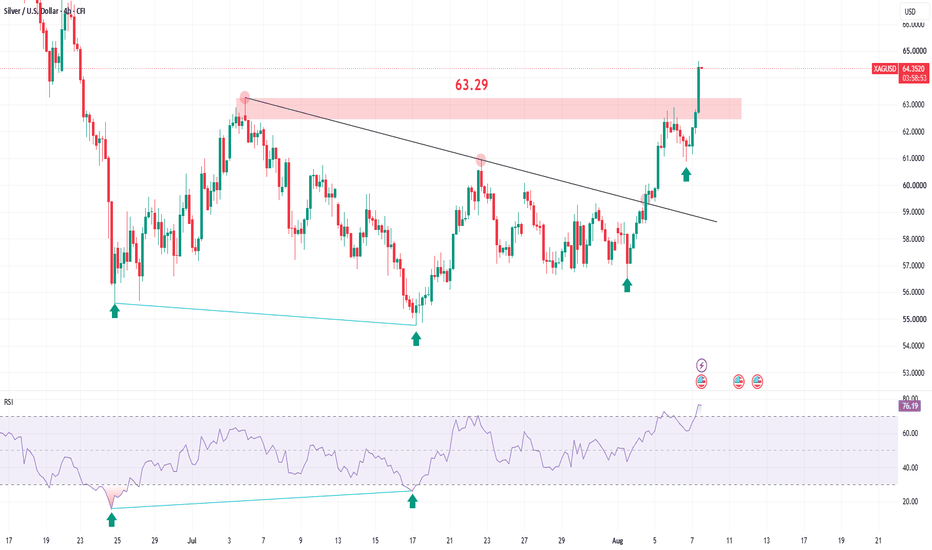Click the 55.0000 price axis label
Viewport: 932px width, 550px height.
pos(914,319)
